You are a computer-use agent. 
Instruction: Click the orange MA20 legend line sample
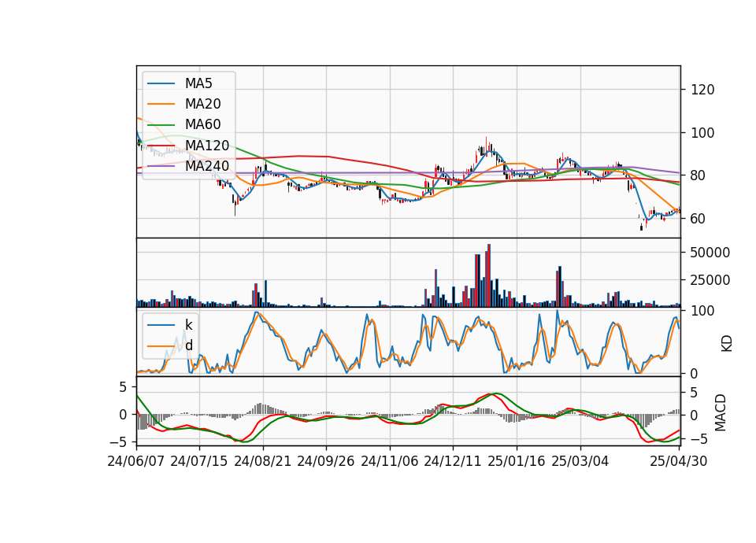click(x=161, y=104)
